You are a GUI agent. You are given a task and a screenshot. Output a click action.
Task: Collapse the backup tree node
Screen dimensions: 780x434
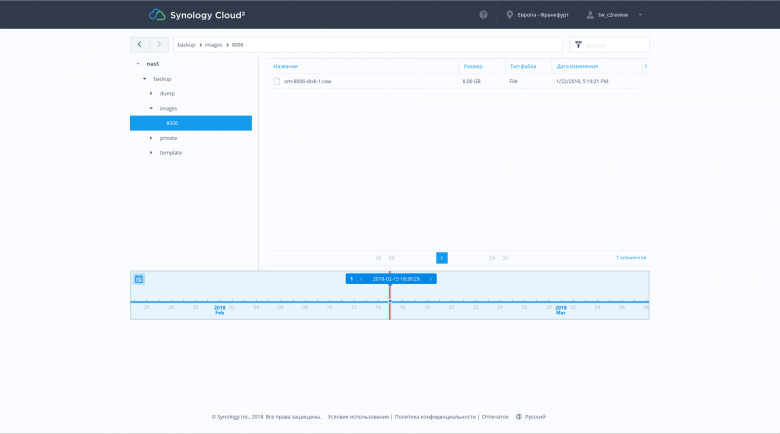[x=145, y=79]
